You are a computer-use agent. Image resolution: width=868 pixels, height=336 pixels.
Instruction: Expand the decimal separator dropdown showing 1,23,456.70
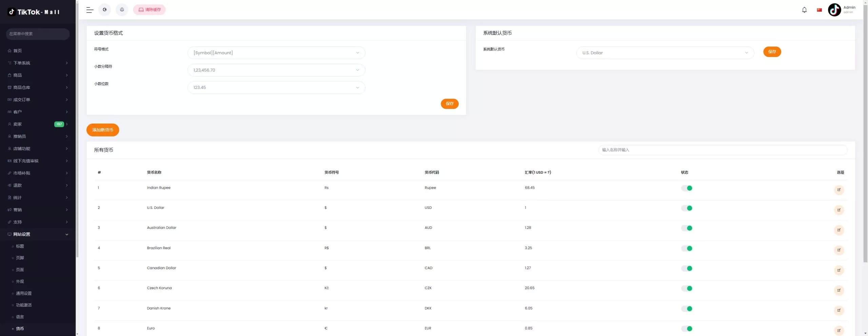pos(276,70)
